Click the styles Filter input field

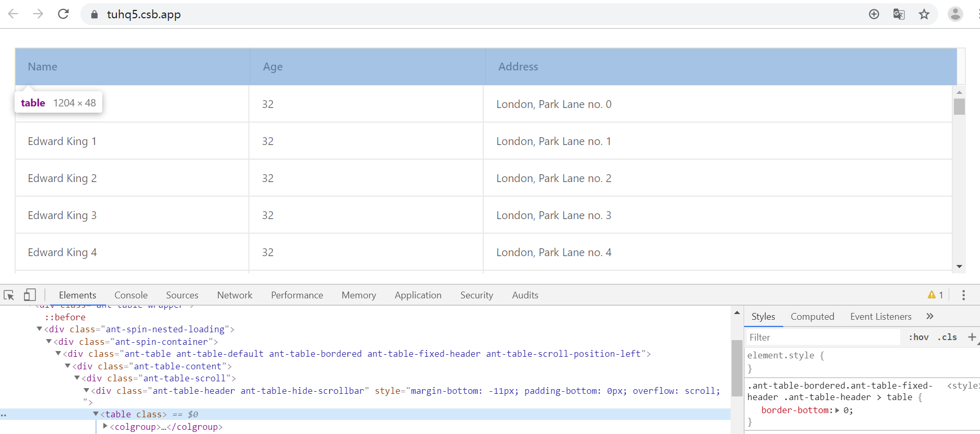coord(824,337)
